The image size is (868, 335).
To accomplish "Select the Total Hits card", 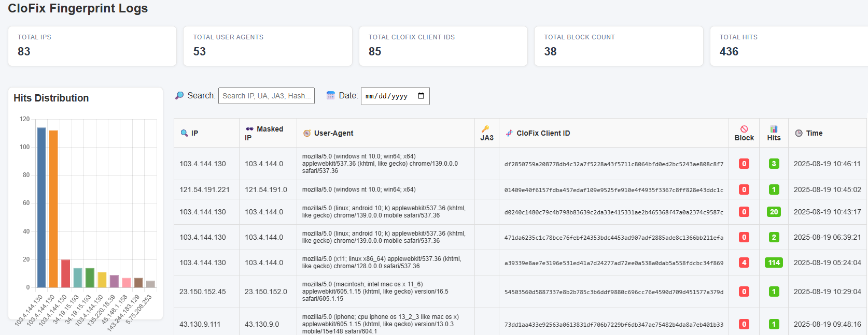I will point(789,46).
